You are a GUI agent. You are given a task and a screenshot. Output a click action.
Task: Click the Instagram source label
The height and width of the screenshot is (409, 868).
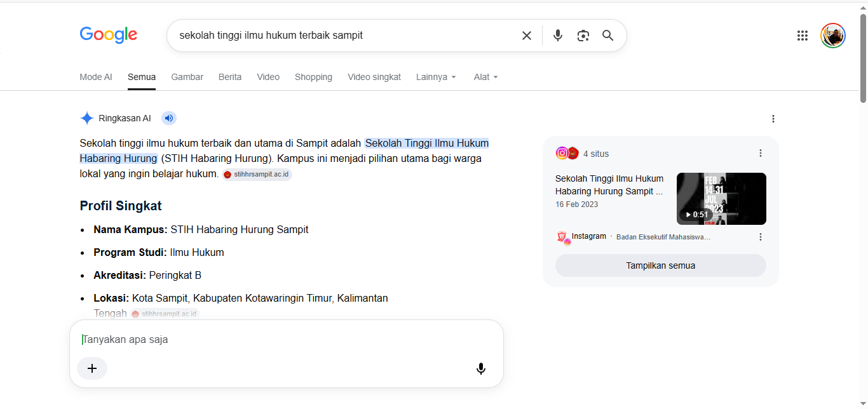click(x=589, y=236)
